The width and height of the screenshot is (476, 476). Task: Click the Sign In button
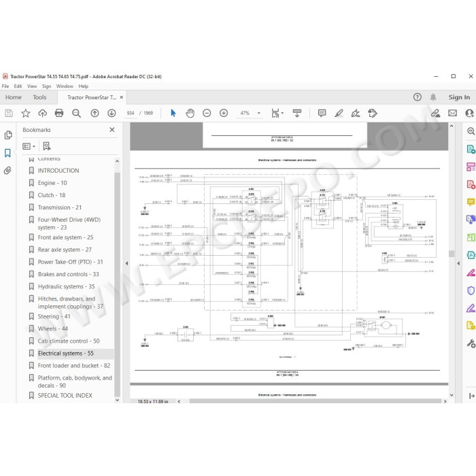(x=459, y=97)
